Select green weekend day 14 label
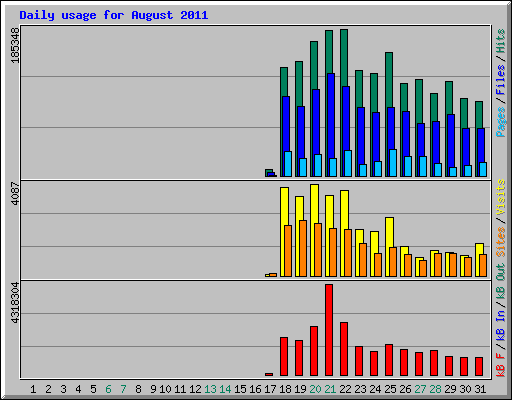The image size is (512, 400). 225,389
